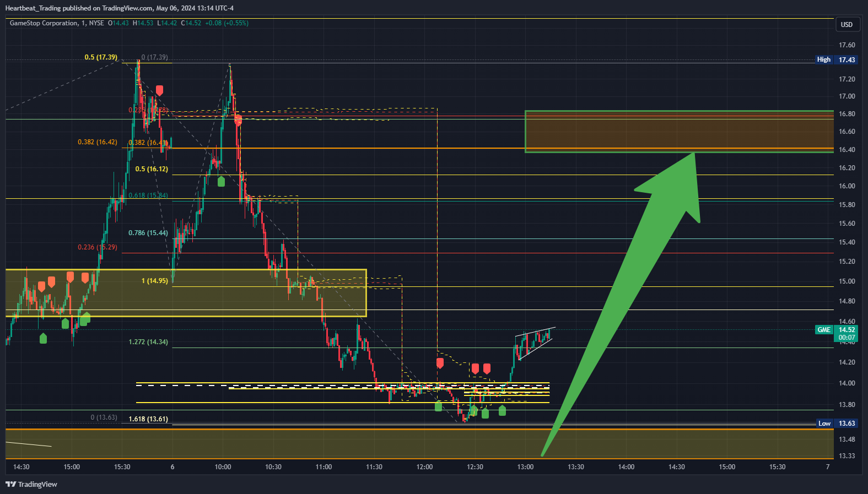
Task: Click the 10:30 time axis label
Action: point(273,467)
